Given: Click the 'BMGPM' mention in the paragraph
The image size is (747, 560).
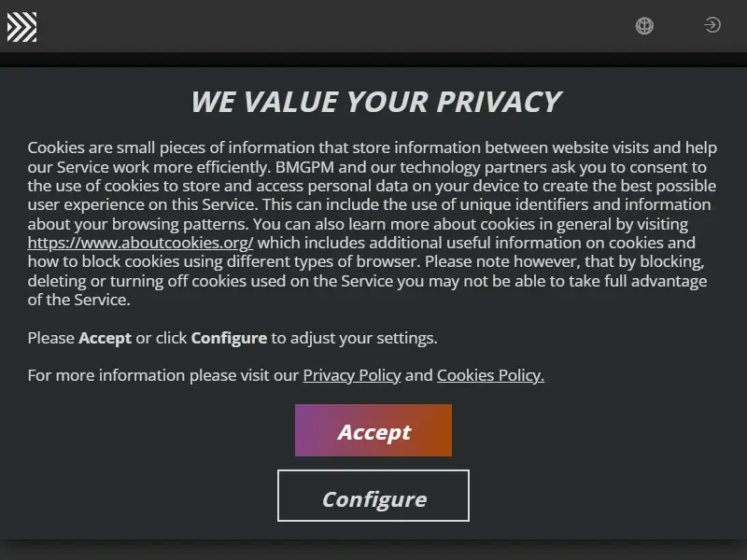Looking at the screenshot, I should pyautogui.click(x=304, y=167).
